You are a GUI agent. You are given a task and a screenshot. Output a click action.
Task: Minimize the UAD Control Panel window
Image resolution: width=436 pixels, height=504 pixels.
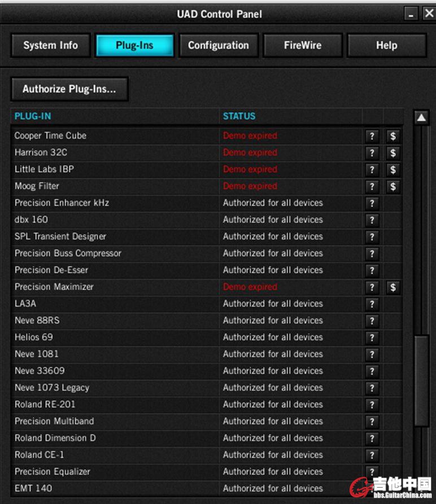(411, 14)
